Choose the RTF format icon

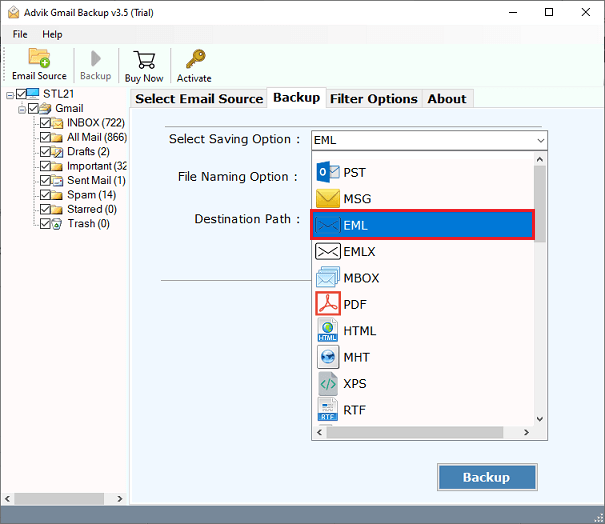tap(328, 409)
